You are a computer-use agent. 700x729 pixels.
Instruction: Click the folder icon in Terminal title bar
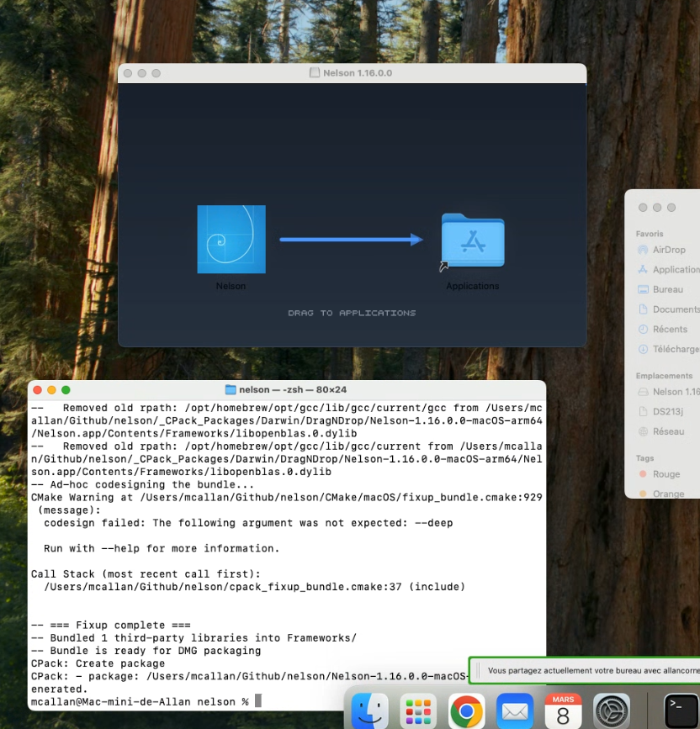(231, 389)
